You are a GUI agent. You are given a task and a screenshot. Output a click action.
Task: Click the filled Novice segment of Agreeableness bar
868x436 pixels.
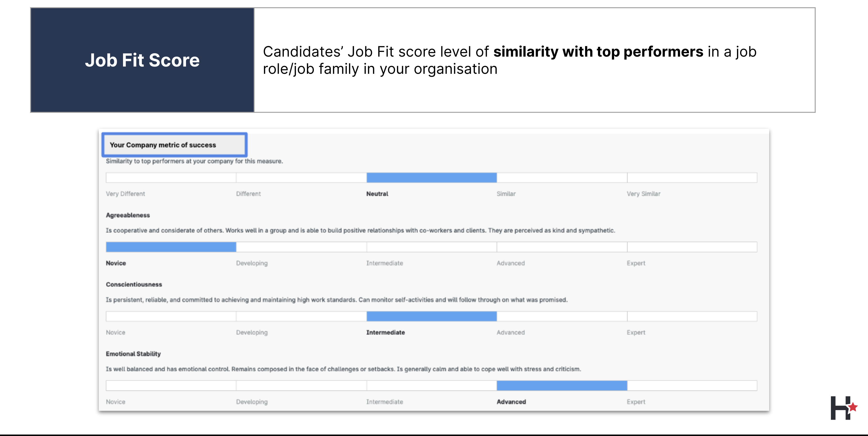coord(171,247)
